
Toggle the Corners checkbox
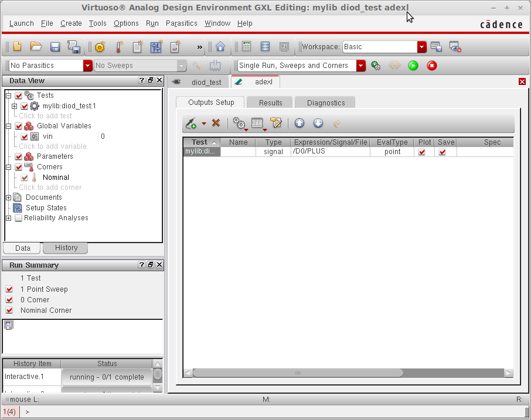coord(19,167)
